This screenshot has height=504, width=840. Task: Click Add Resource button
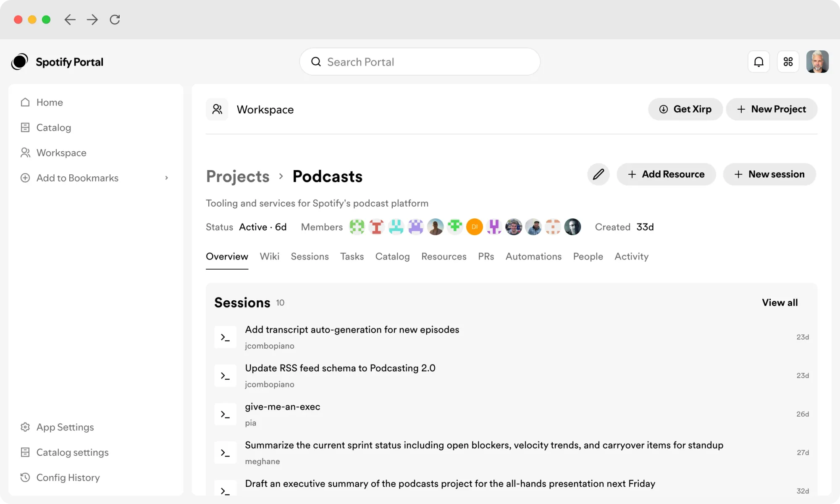tap(666, 174)
